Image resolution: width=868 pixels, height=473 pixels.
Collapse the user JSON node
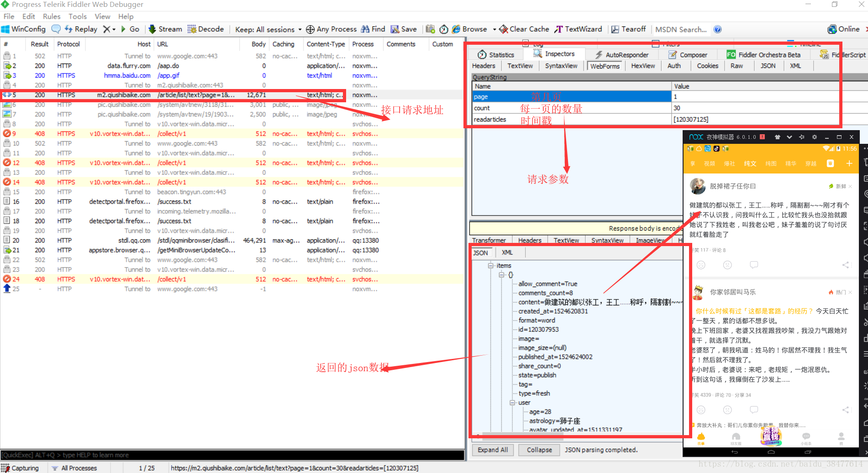click(x=512, y=402)
